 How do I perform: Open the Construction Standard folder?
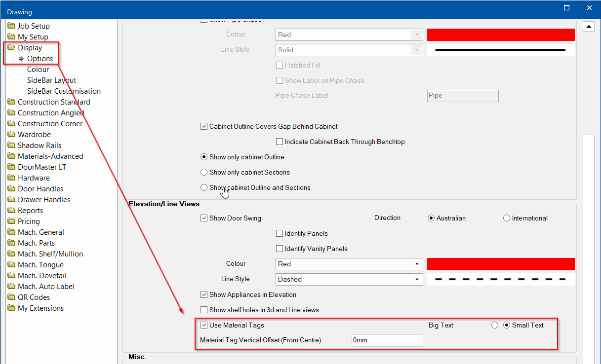(49, 102)
